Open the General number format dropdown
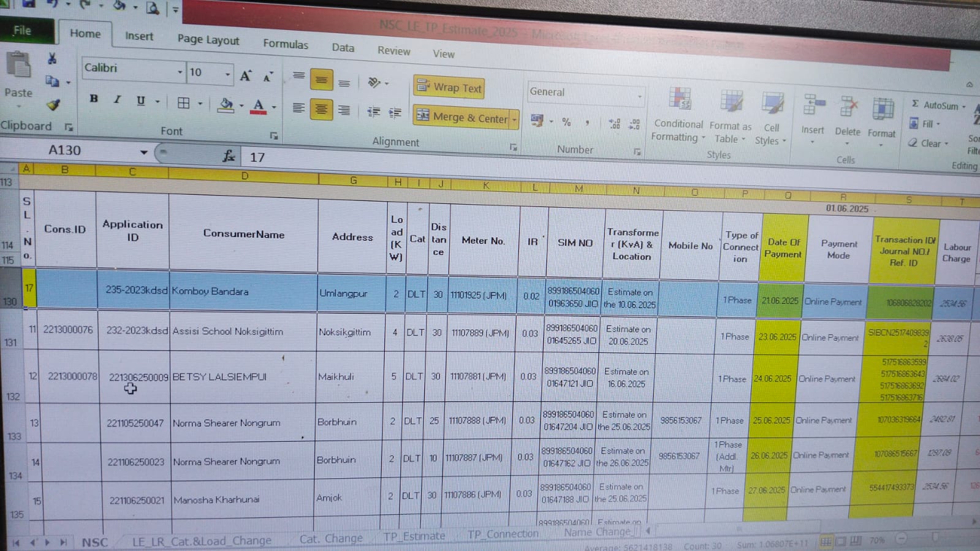This screenshot has width=980, height=551. tap(640, 97)
